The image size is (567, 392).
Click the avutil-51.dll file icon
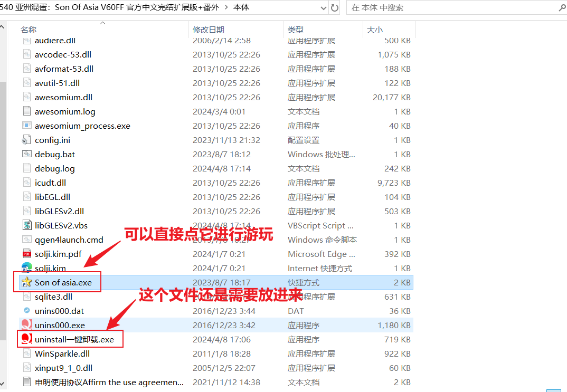[27, 83]
